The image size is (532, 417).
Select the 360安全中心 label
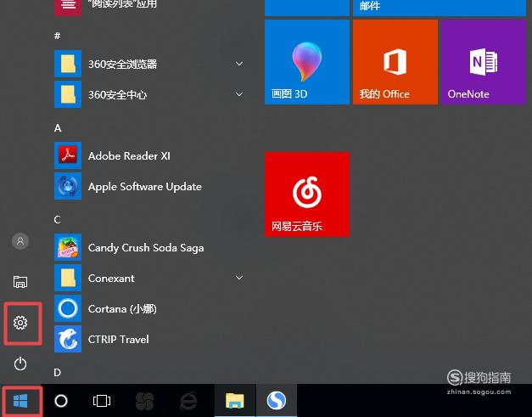tap(117, 95)
